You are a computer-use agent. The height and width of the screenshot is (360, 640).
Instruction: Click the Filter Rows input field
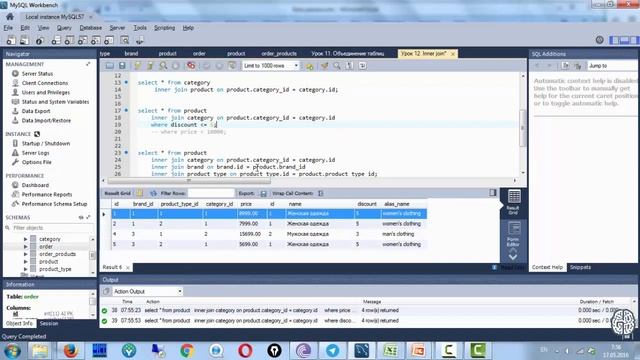[211, 193]
